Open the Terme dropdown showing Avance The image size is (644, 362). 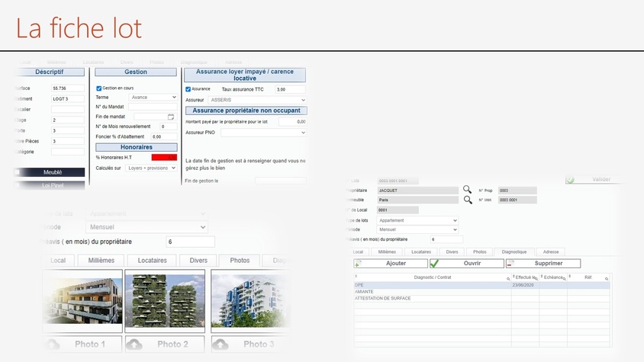(153, 98)
